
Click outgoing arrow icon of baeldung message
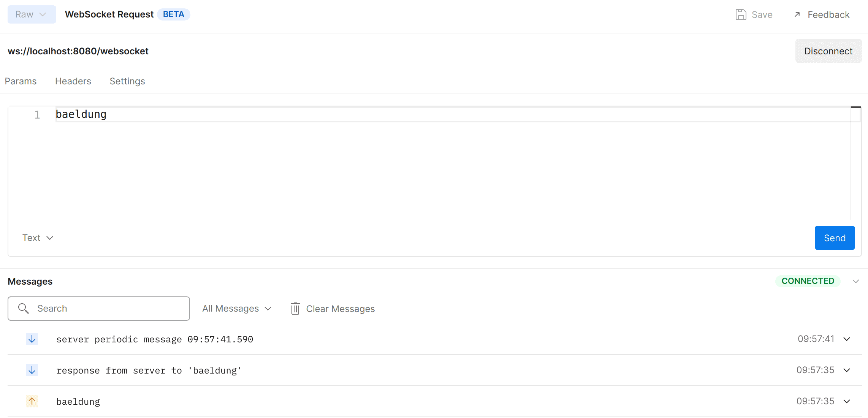pos(32,401)
